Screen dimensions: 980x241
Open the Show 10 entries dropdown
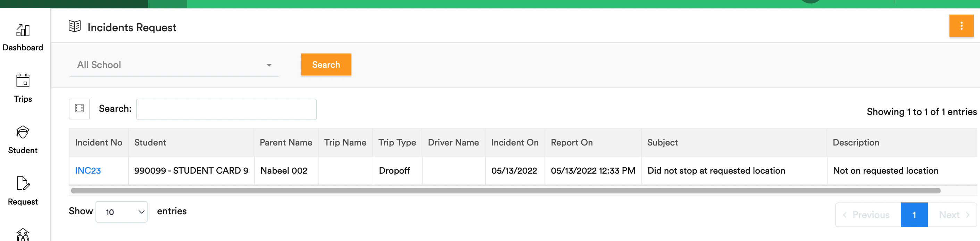click(121, 212)
